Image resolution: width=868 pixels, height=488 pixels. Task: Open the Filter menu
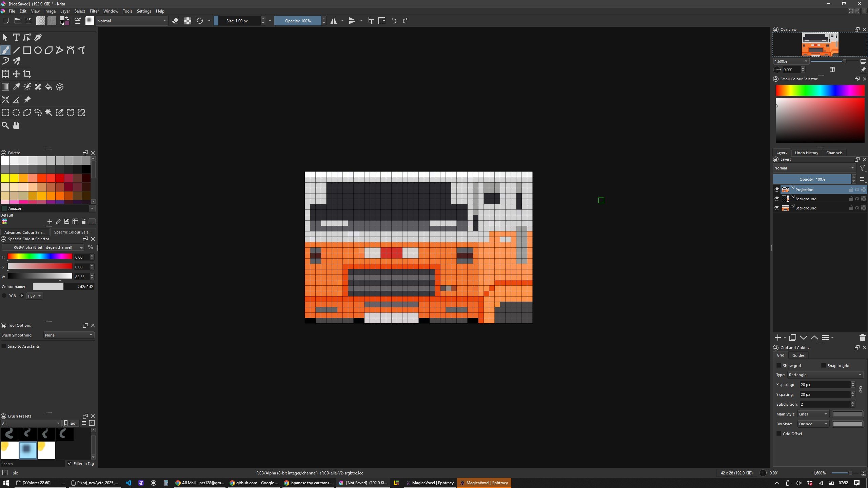(x=94, y=11)
